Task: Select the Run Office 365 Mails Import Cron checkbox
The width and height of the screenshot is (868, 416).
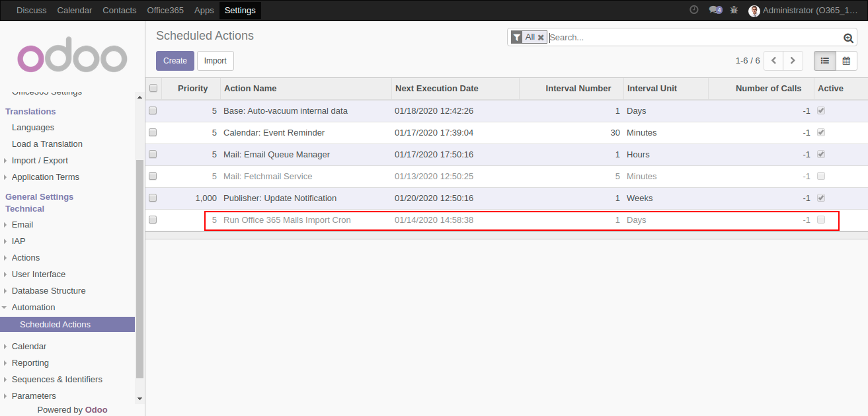Action: (x=153, y=220)
